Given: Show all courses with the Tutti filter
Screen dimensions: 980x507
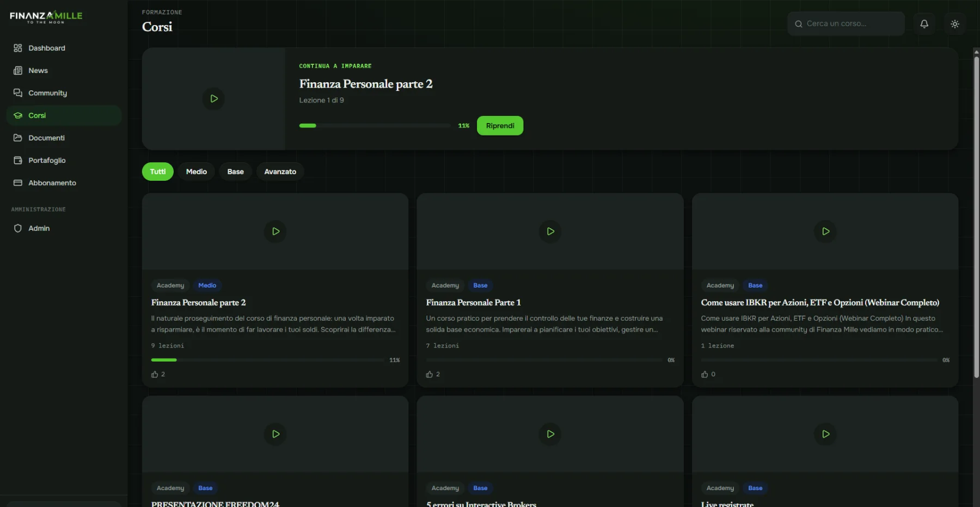Looking at the screenshot, I should tap(158, 172).
